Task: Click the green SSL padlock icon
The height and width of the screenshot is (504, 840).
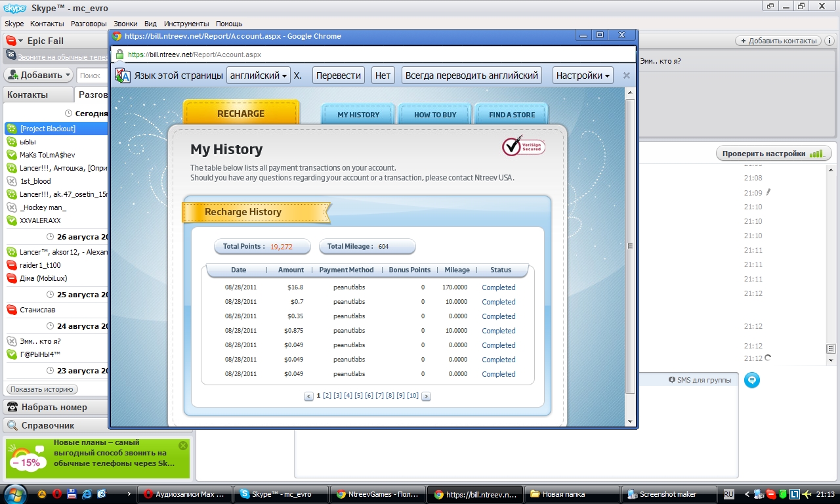Action: 119,55
